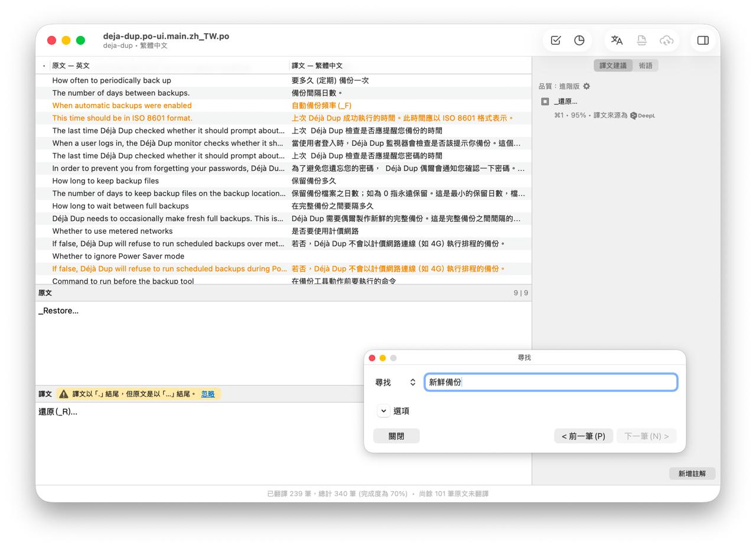Select the 譯文建議 tab
756x549 pixels.
click(612, 66)
